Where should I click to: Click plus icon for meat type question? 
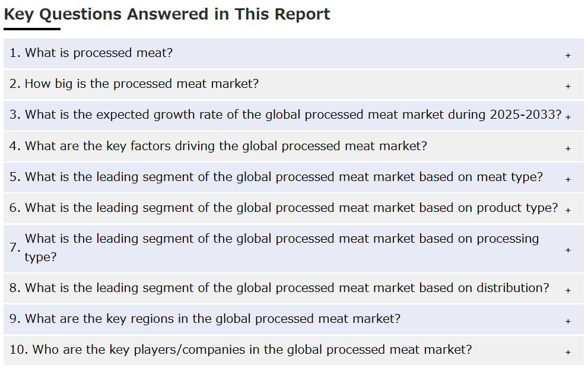click(x=568, y=179)
